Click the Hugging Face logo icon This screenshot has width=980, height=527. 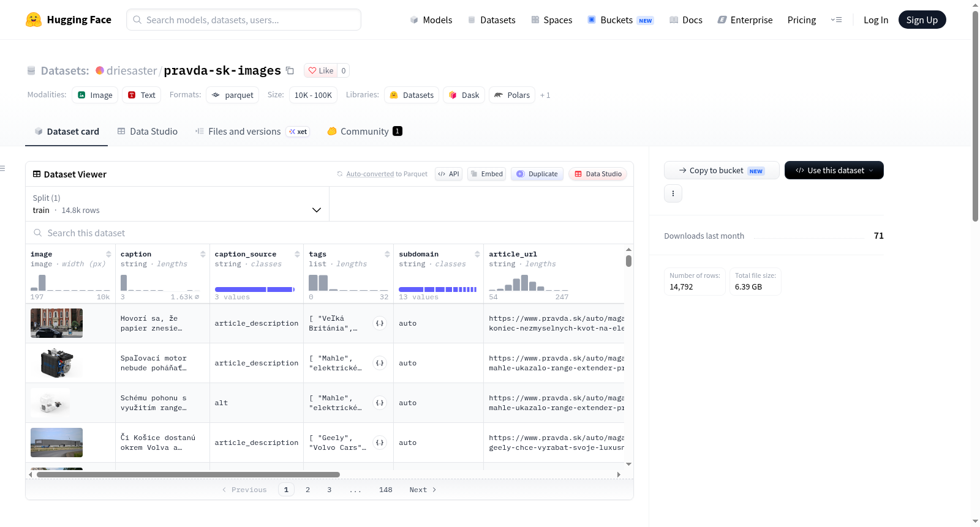pos(34,20)
